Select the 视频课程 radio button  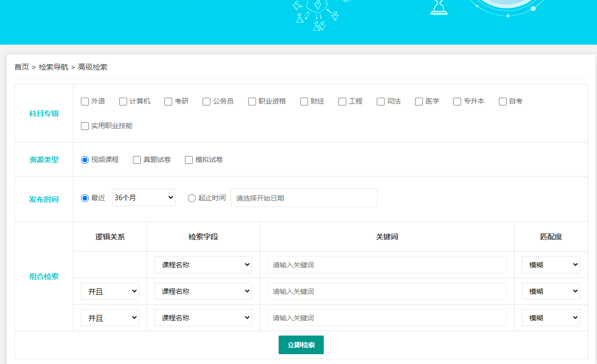(x=85, y=160)
